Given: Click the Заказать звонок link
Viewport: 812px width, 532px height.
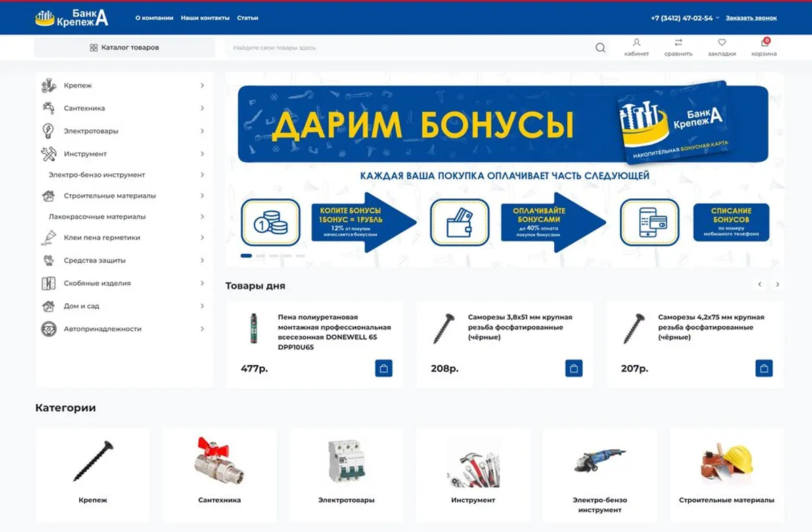Looking at the screenshot, I should 751,18.
